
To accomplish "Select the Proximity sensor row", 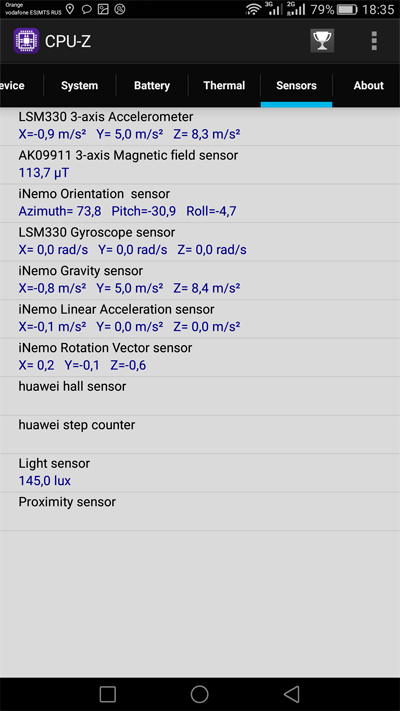I will tap(200, 511).
